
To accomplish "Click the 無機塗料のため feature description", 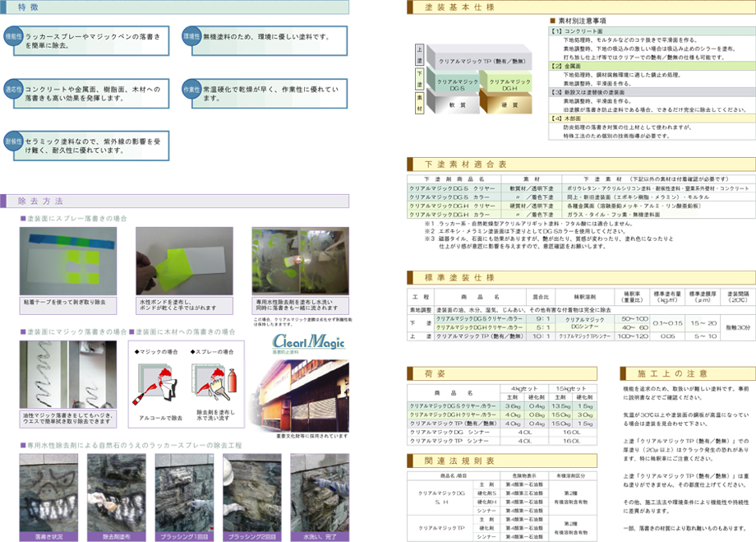I will [x=265, y=37].
